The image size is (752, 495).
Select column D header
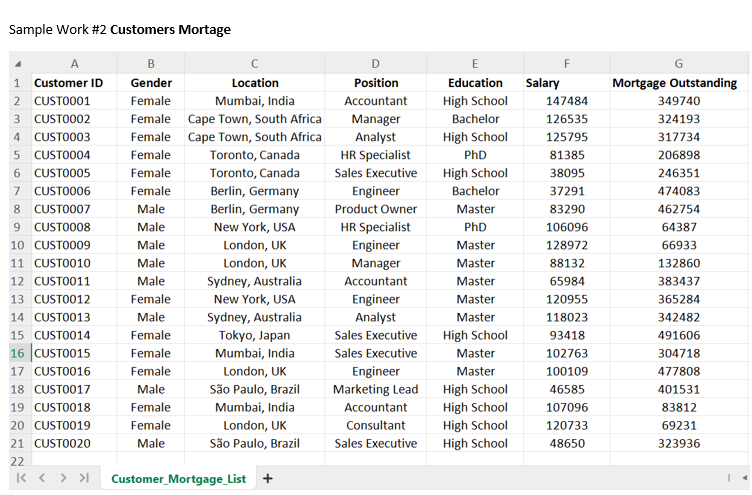376,64
